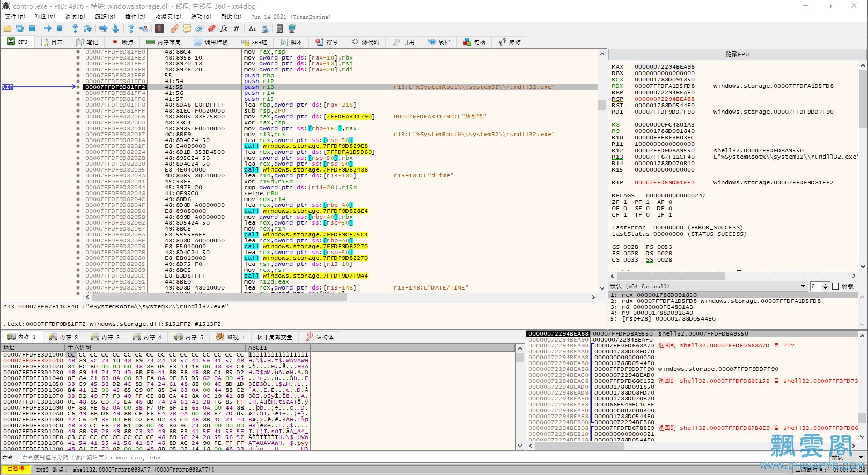
Task: Open the 选项(O) menu
Action: [201, 17]
